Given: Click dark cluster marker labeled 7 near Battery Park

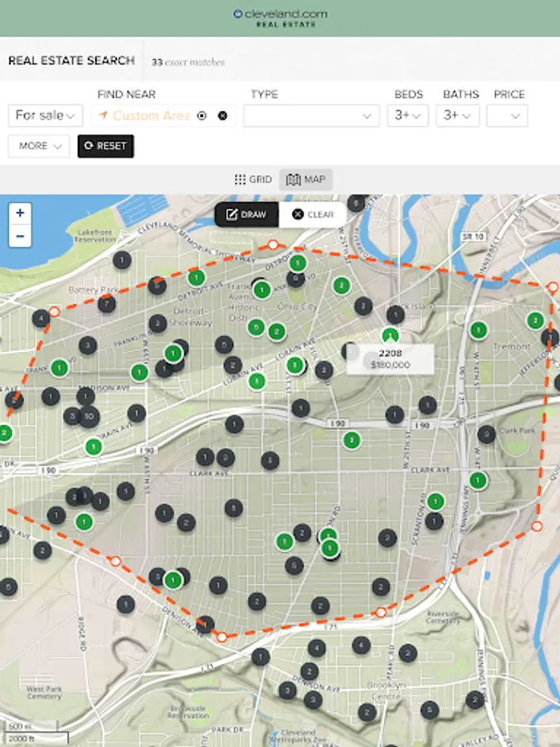Looking at the screenshot, I should tap(107, 304).
